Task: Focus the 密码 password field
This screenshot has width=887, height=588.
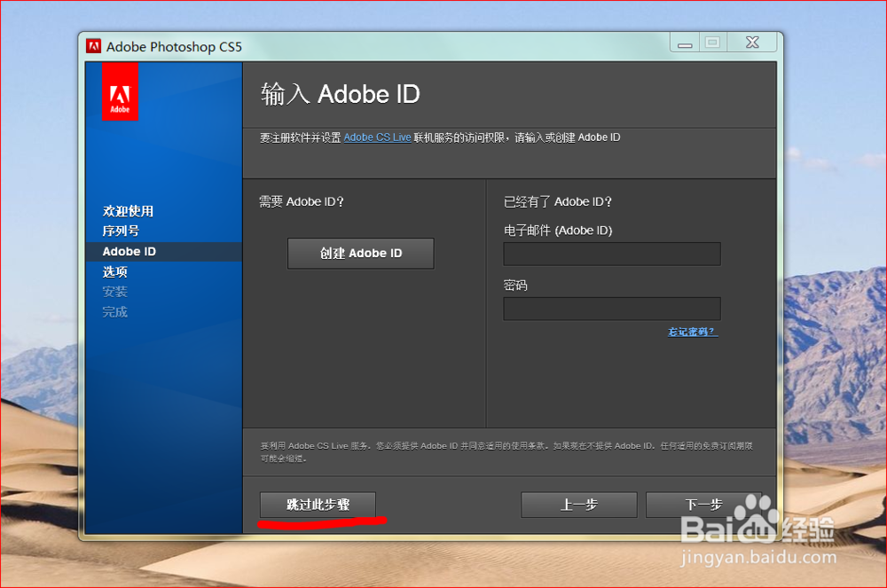Action: (x=612, y=309)
